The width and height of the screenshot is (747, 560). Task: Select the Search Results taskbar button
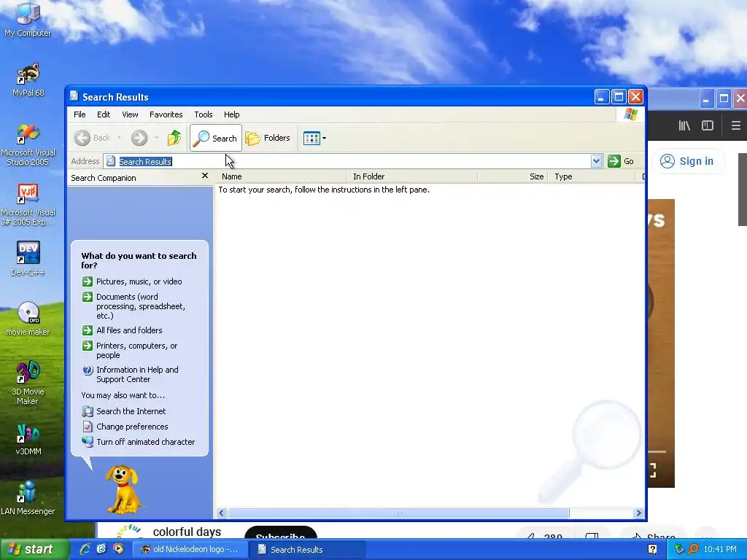pyautogui.click(x=307, y=550)
